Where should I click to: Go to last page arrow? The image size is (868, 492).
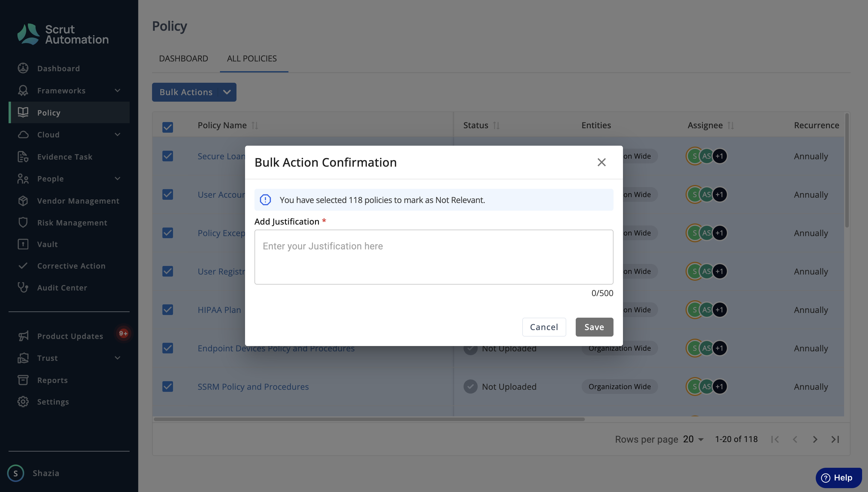[835, 439]
